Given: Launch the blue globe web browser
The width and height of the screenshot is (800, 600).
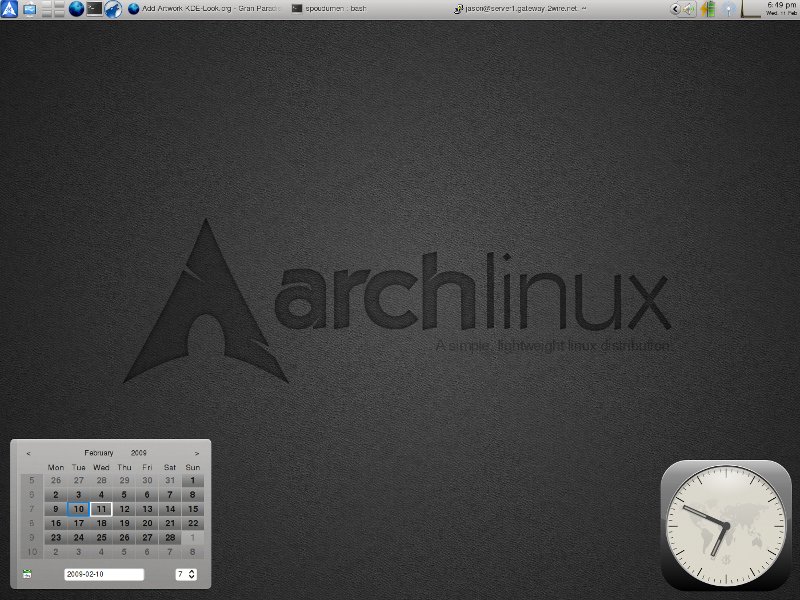Looking at the screenshot, I should (x=76, y=9).
